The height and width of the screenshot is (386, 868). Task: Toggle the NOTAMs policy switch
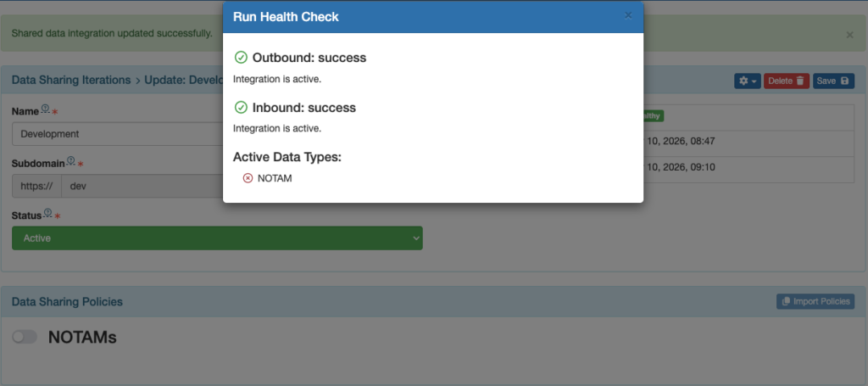point(25,338)
